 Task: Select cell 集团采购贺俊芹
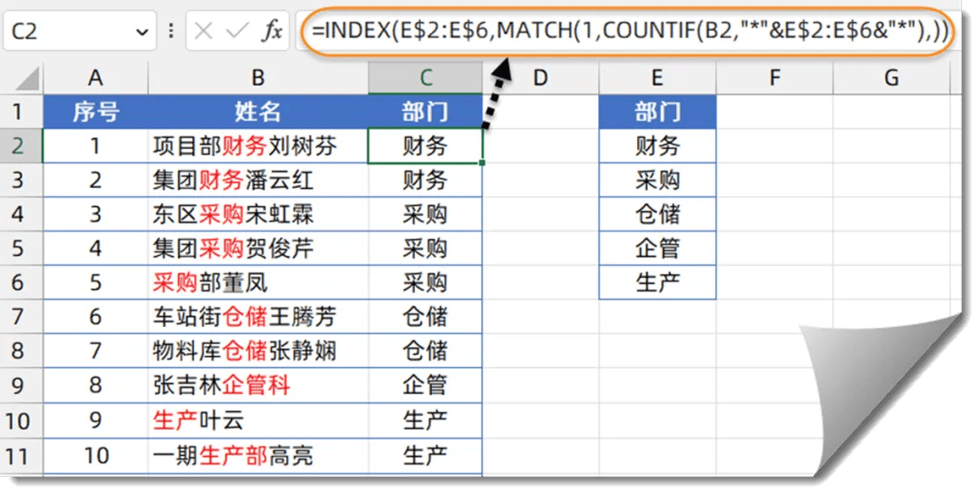pyautogui.click(x=258, y=249)
